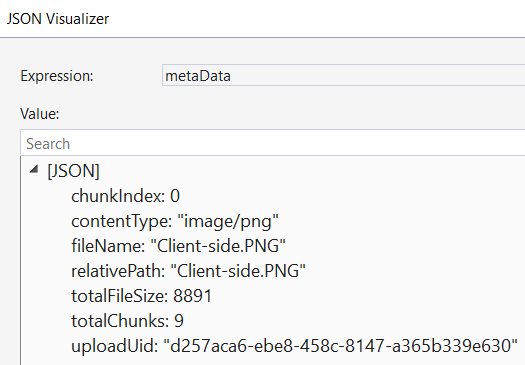525x365 pixels.
Task: Click the fileName value "Client-side.PNG"
Action: point(218,246)
